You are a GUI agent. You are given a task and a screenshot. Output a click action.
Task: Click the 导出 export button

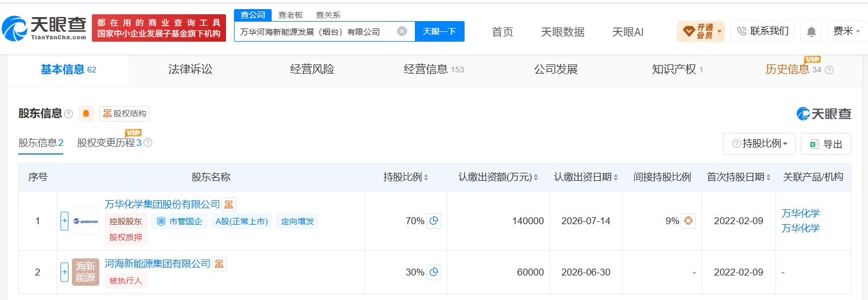click(x=826, y=144)
